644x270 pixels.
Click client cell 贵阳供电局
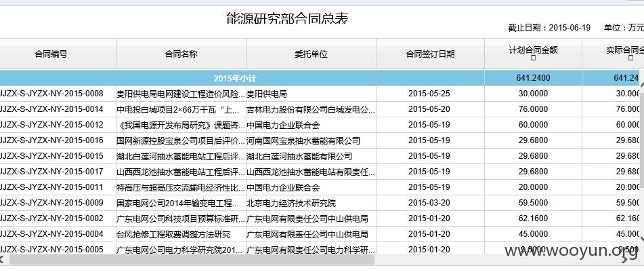(x=267, y=94)
